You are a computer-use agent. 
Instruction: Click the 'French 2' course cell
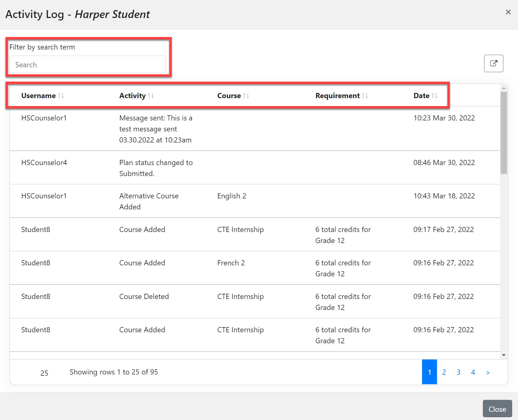pyautogui.click(x=231, y=263)
